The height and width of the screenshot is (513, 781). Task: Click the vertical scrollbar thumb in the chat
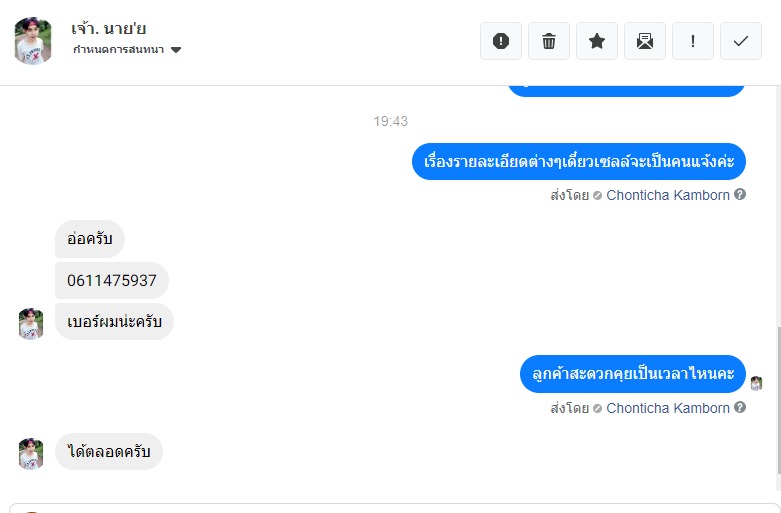point(778,400)
